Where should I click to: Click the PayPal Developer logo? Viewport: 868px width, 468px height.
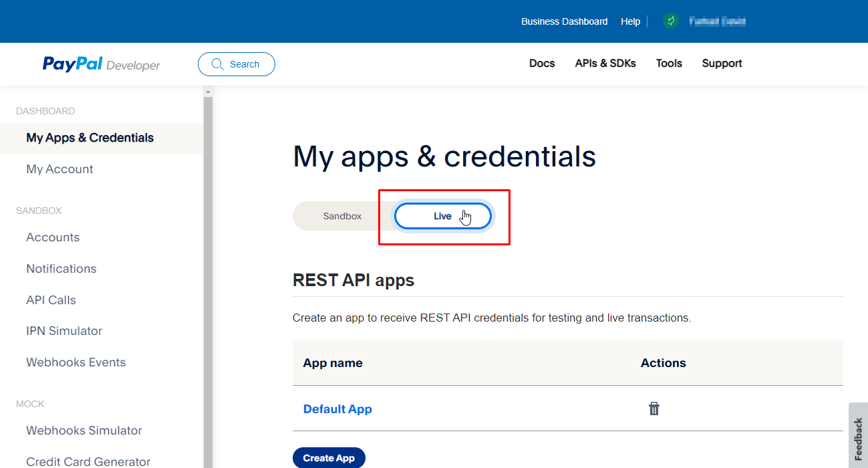102,64
